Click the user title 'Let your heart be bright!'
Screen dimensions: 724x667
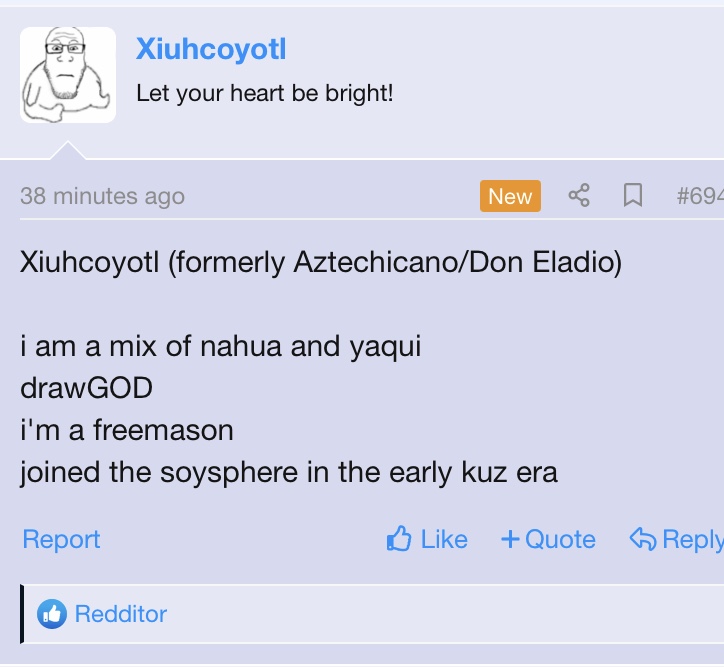tap(265, 94)
